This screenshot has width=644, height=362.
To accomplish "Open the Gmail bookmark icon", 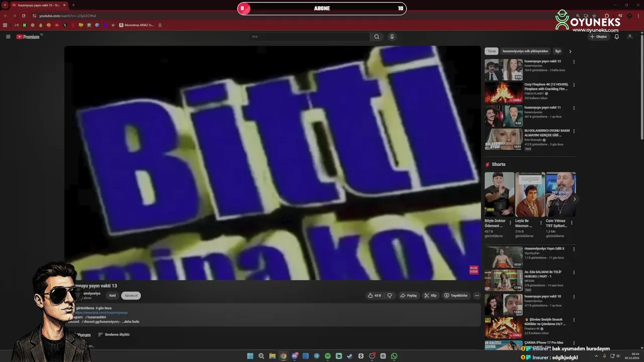I will pyautogui.click(x=17, y=25).
